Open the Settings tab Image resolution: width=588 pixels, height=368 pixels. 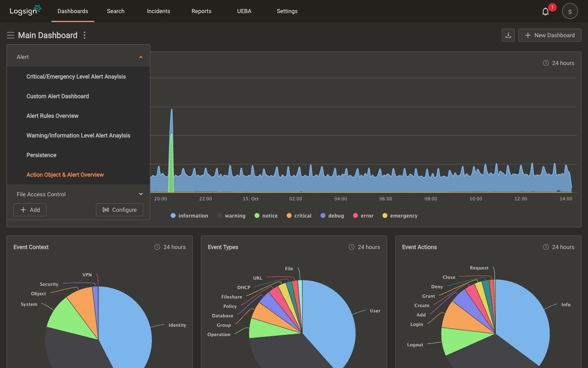click(x=287, y=11)
